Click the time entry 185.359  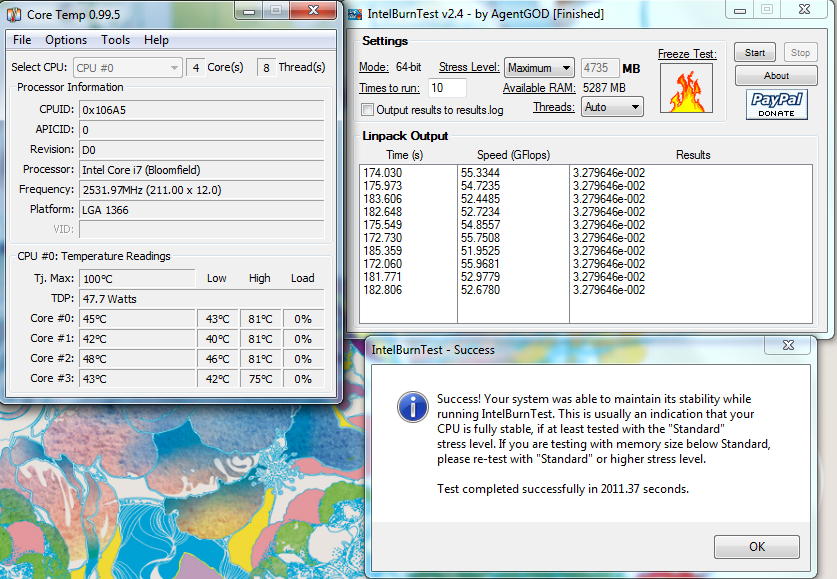pos(383,251)
